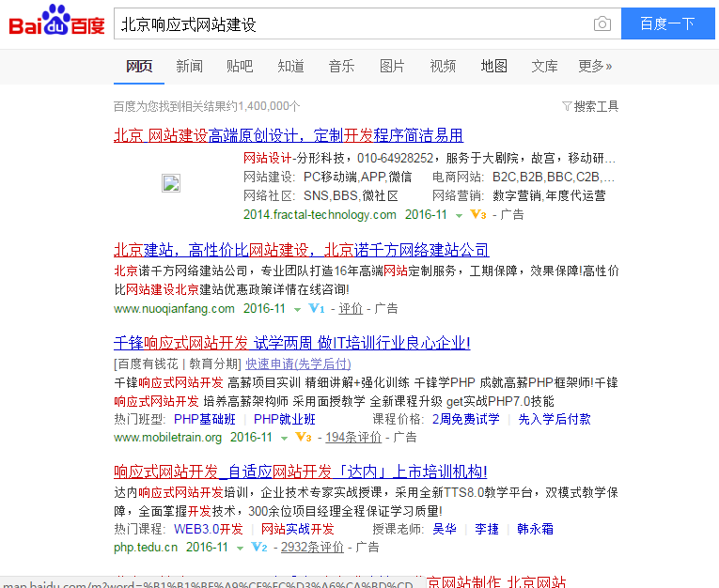Click the Baidu logo

[56, 22]
